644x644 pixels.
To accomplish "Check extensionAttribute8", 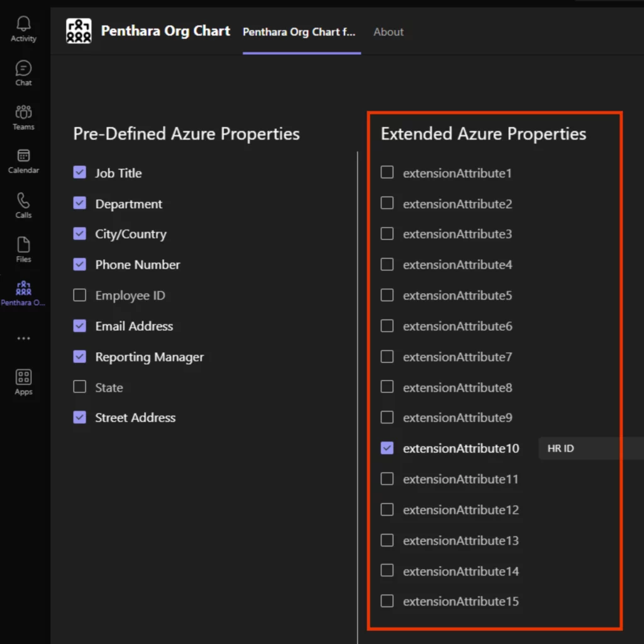I will pyautogui.click(x=387, y=387).
